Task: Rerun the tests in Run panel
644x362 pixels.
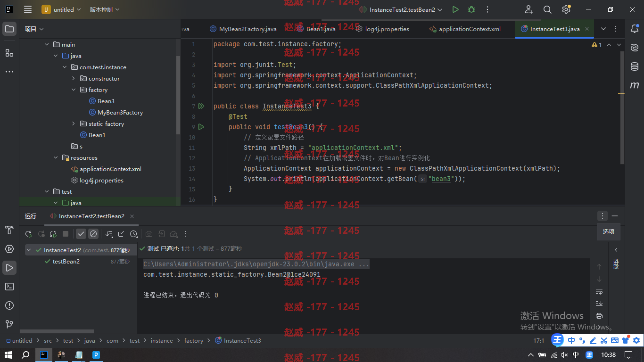Action: 29,234
